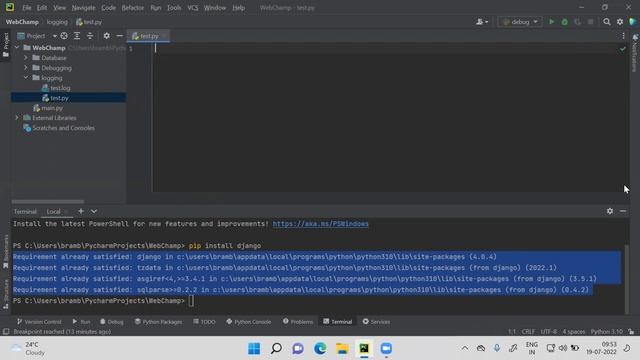Close the test.py editor tab
This screenshot has width=640, height=360.
(x=164, y=36)
